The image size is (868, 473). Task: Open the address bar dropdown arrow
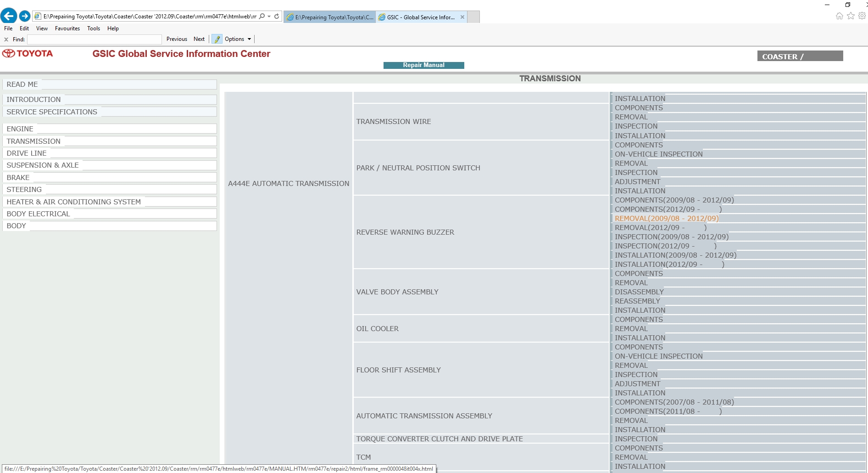point(269,16)
